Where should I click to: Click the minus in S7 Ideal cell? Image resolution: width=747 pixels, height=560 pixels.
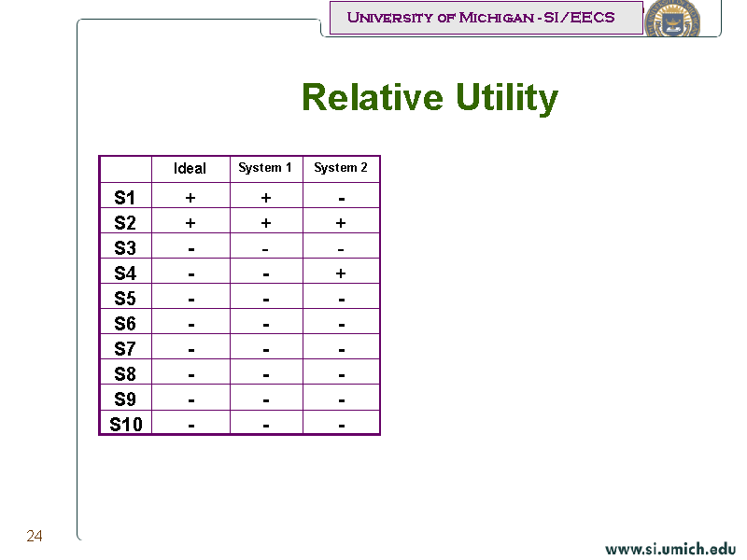pyautogui.click(x=191, y=351)
